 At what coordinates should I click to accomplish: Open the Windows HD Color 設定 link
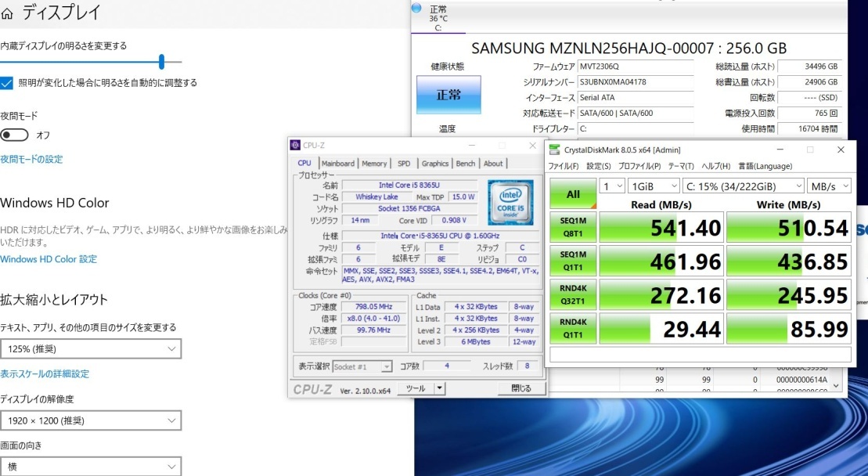coord(49,259)
